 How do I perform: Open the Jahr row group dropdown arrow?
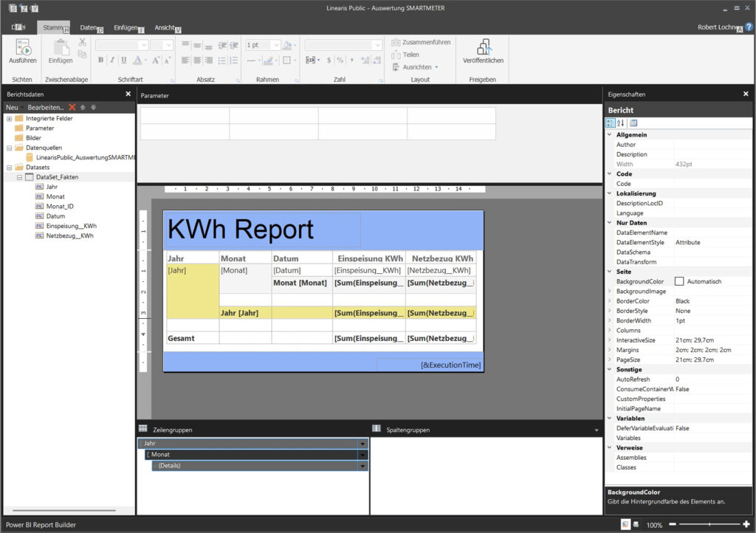[362, 444]
